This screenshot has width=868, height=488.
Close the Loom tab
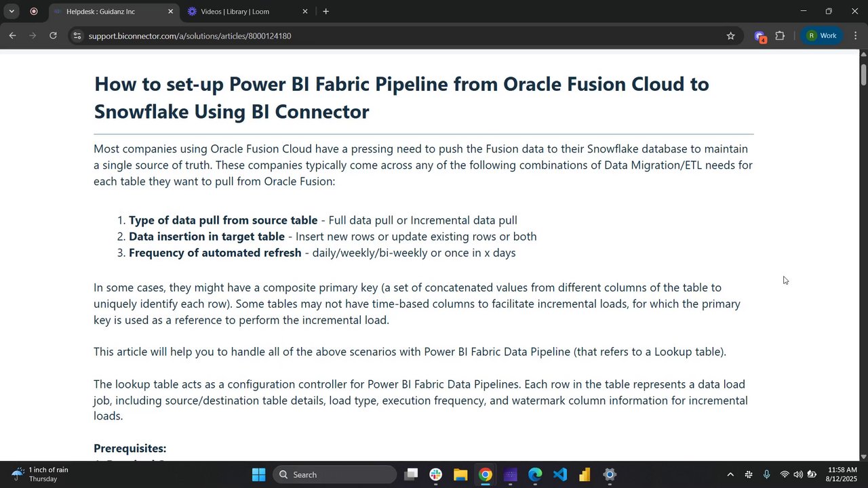(304, 12)
